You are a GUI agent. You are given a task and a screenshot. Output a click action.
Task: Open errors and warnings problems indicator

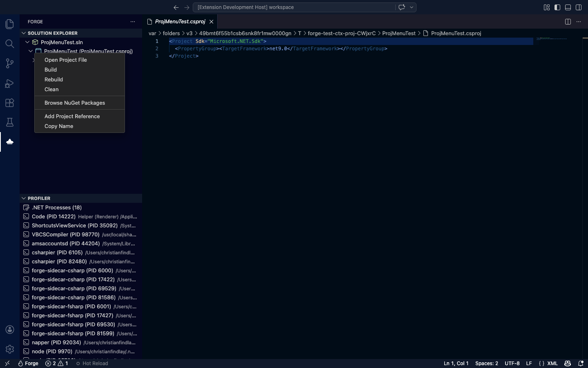pyautogui.click(x=57, y=363)
